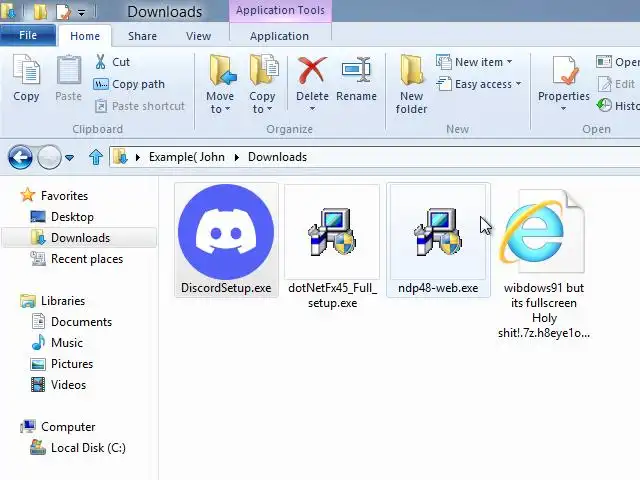
Task: Open the recent locations dropdown arrow
Action: point(70,158)
